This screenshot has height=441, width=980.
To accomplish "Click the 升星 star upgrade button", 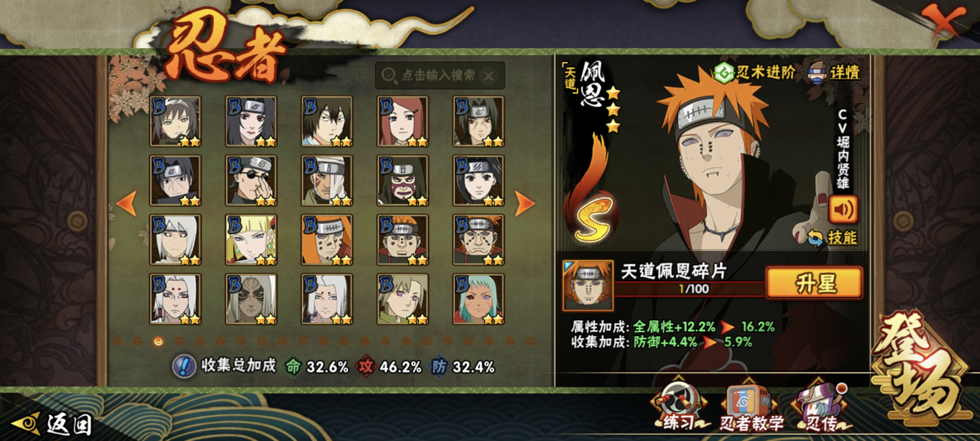I will [814, 283].
